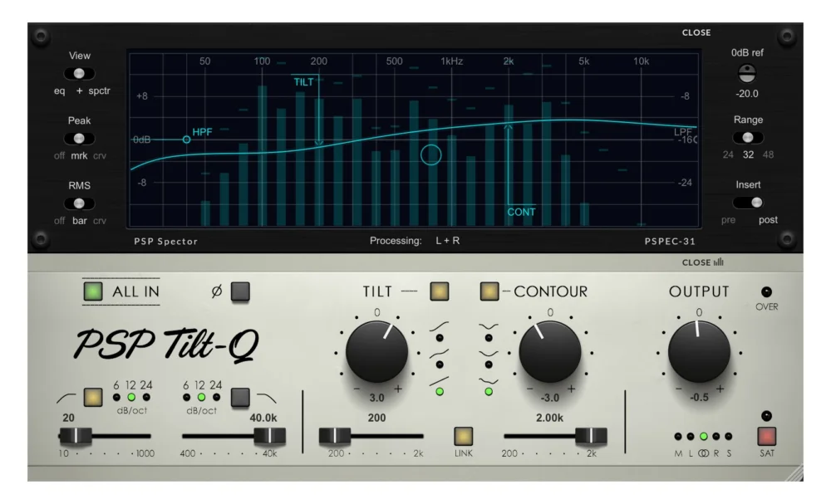Toggle the high-pass filter enable button
This screenshot has width=831, height=504.
pyautogui.click(x=93, y=397)
